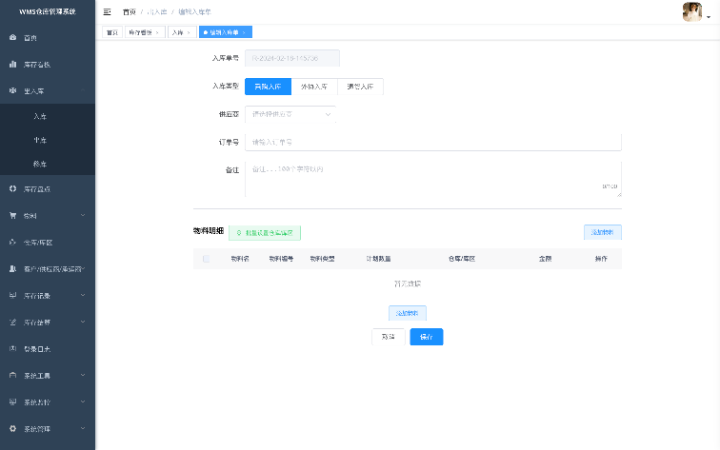Tick the select-all checkbox in the table header
This screenshot has width=720, height=450.
point(206,259)
